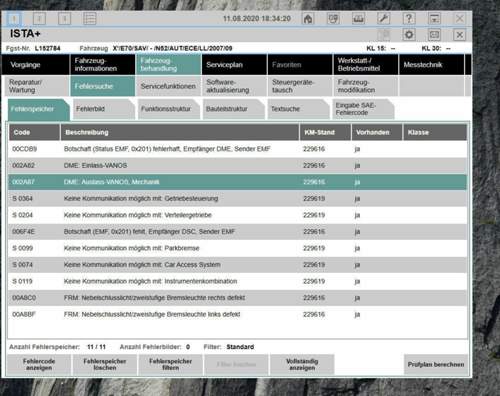Click the KL 15 status indicator

[381, 48]
